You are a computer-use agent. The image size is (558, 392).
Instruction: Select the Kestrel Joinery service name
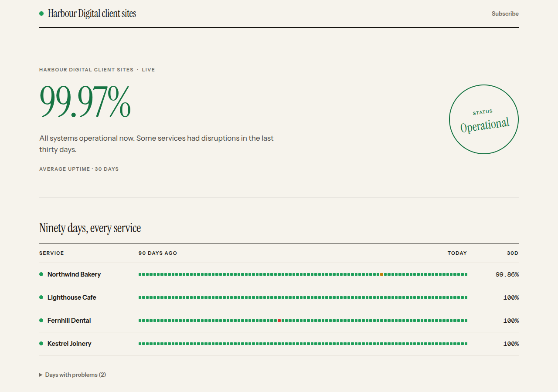tap(69, 344)
